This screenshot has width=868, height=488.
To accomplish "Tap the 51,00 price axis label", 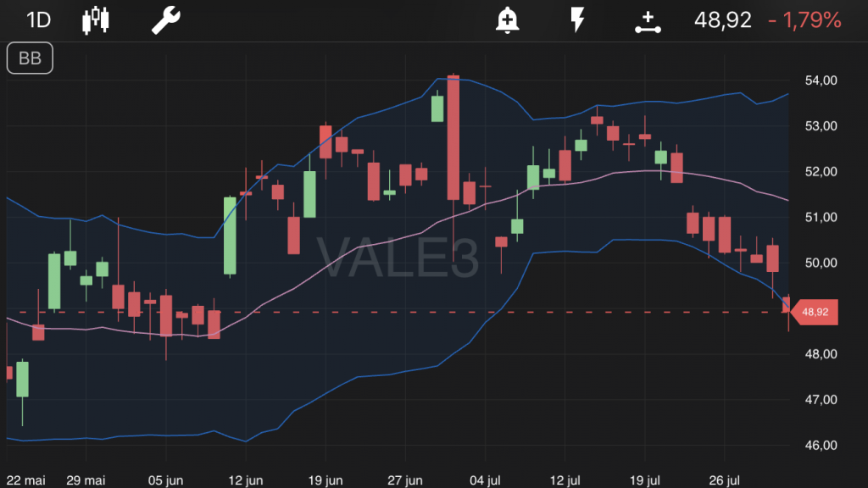I will coord(821,218).
